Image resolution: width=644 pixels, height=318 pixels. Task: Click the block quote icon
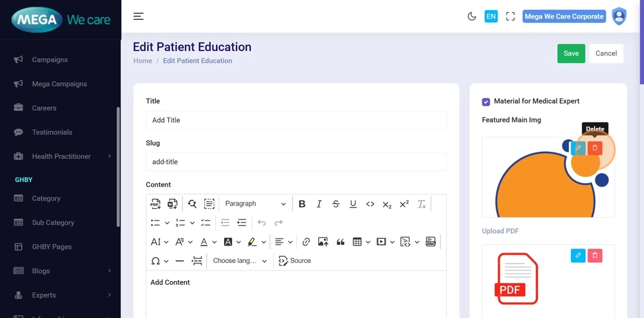click(340, 242)
